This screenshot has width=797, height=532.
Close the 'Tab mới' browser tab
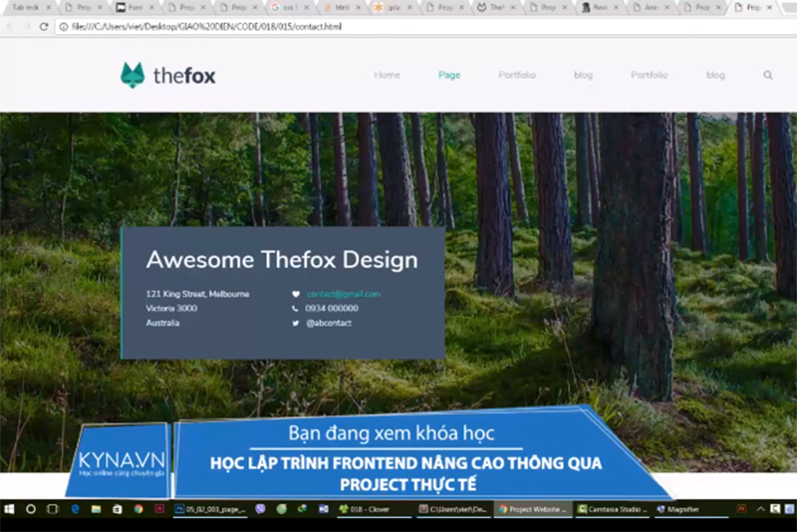click(x=48, y=7)
